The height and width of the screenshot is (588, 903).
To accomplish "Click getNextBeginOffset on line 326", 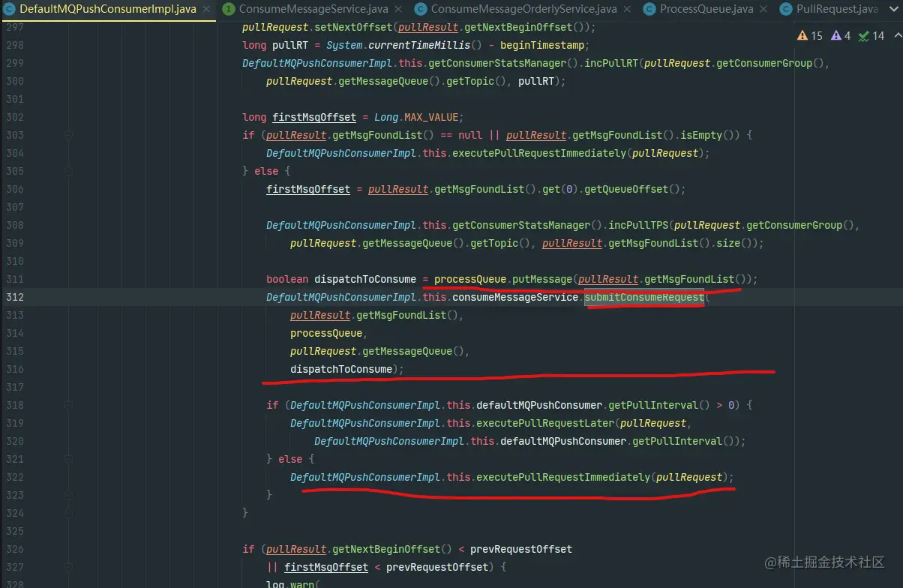I will (x=386, y=549).
